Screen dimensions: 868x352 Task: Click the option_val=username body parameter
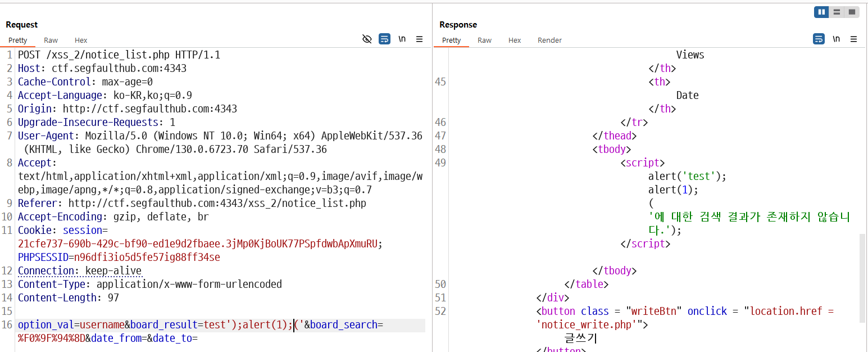pyautogui.click(x=71, y=325)
